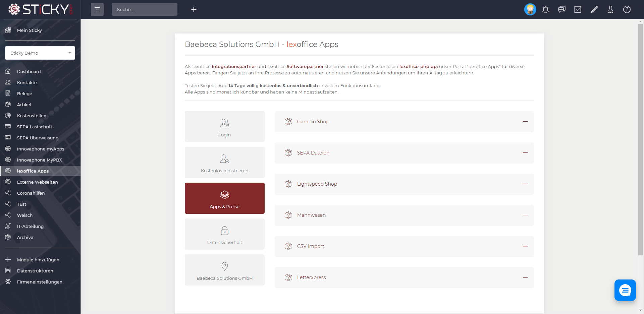The width and height of the screenshot is (644, 314).
Task: Toggle the hamburger sidebar menu
Action: [97, 9]
